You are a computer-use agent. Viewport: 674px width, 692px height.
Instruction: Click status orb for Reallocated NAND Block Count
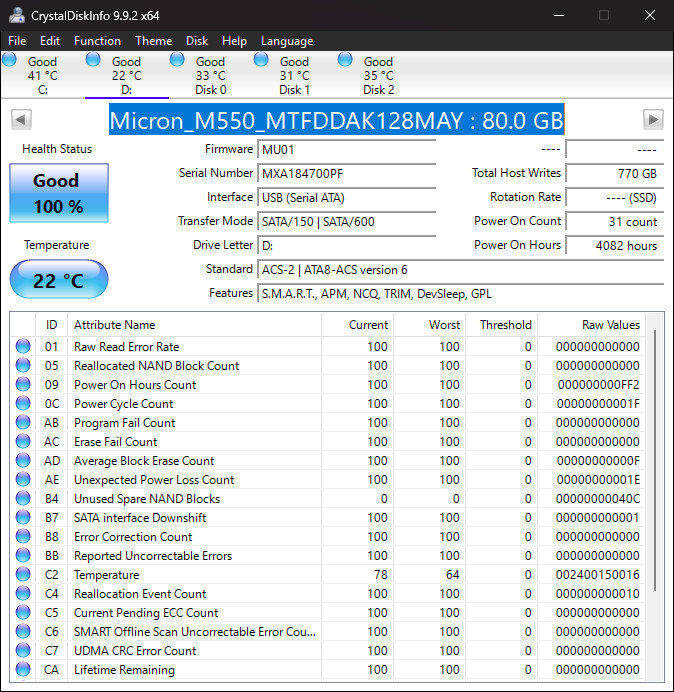coord(23,365)
